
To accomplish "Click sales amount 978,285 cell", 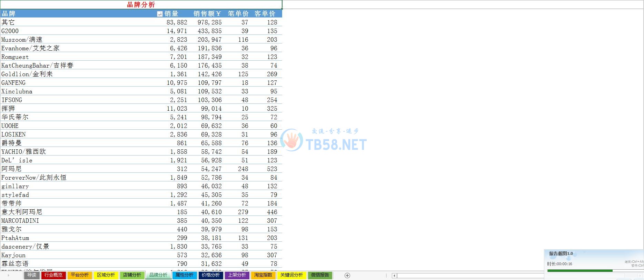I will tap(210, 22).
